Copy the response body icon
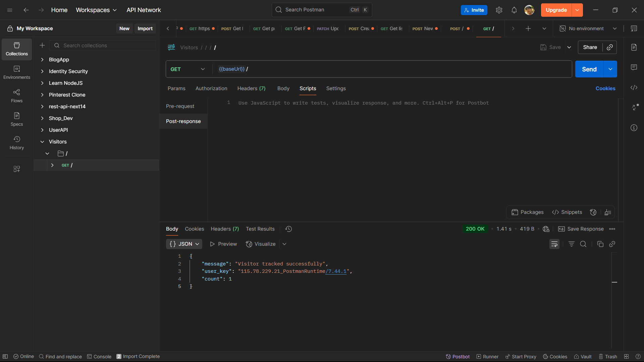644x362 pixels. (x=600, y=244)
